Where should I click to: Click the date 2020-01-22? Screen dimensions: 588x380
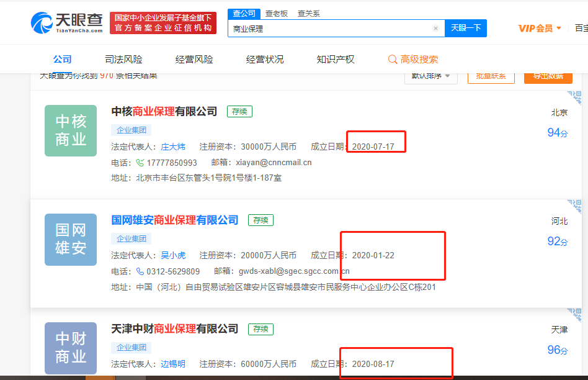click(x=373, y=255)
